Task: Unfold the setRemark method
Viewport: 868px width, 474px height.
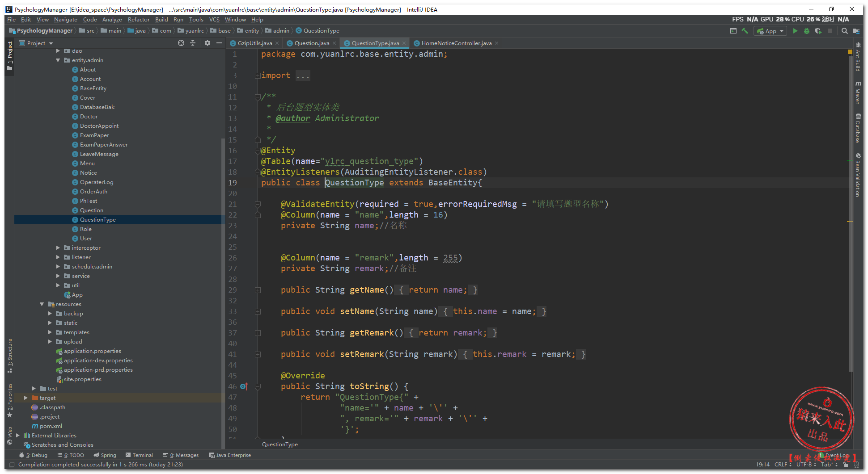Action: [258, 354]
